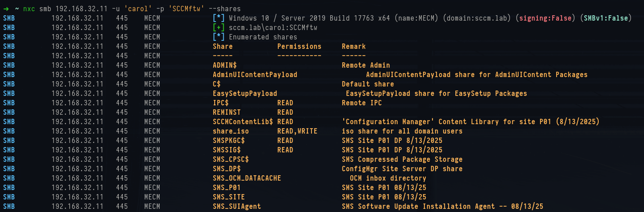
Task: Click 'EasySetupPayload share for EasySetup Packages' remark
Action: [x=437, y=94]
